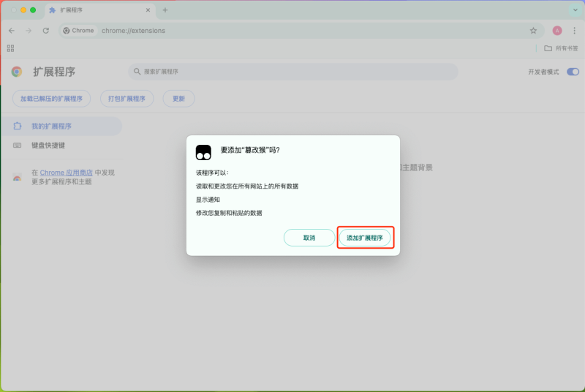Click the search magnifier icon

pyautogui.click(x=137, y=71)
